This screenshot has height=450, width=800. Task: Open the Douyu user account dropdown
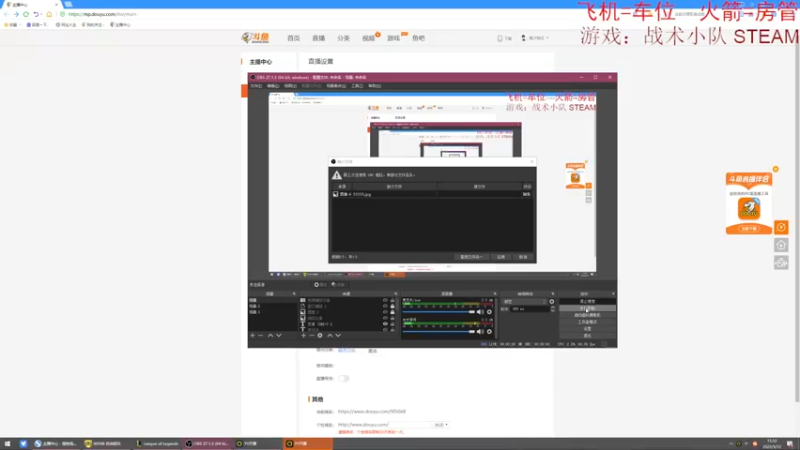point(535,38)
